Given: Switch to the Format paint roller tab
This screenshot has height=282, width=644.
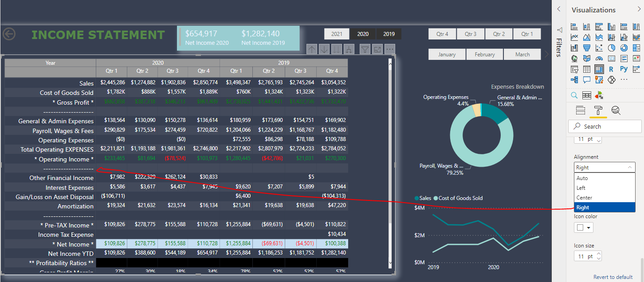Looking at the screenshot, I should [x=598, y=110].
